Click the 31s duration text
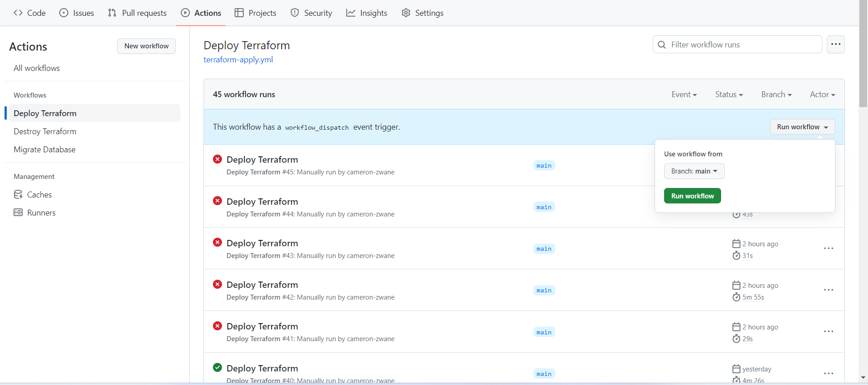Image resolution: width=868 pixels, height=385 pixels. pyautogui.click(x=747, y=256)
